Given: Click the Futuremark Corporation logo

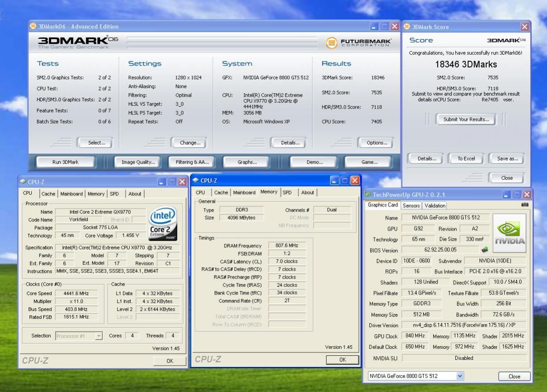Looking at the screenshot, I should click(359, 43).
